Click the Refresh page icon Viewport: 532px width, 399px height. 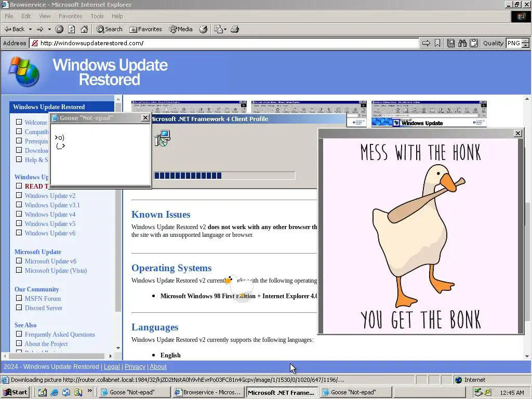(x=72, y=29)
